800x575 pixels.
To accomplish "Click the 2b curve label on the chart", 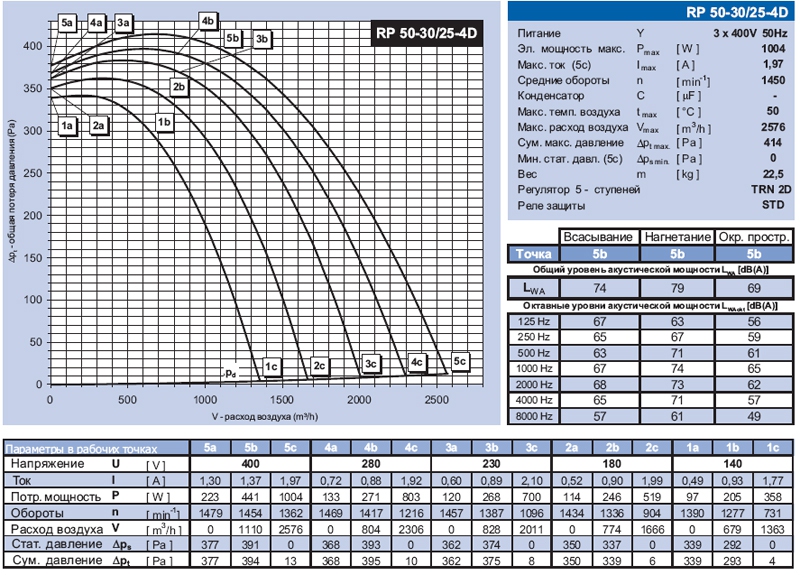I will click(181, 88).
